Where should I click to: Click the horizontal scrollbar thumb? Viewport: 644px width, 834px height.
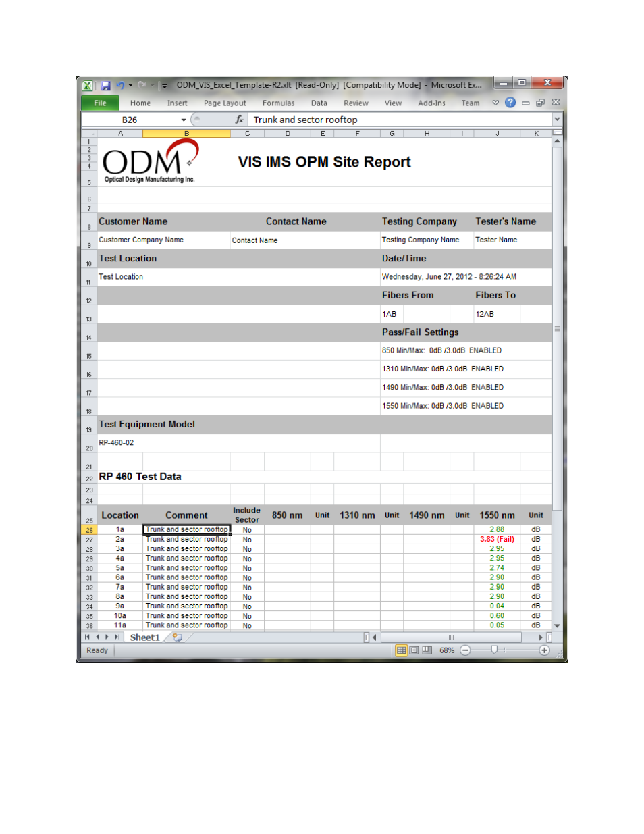click(451, 637)
